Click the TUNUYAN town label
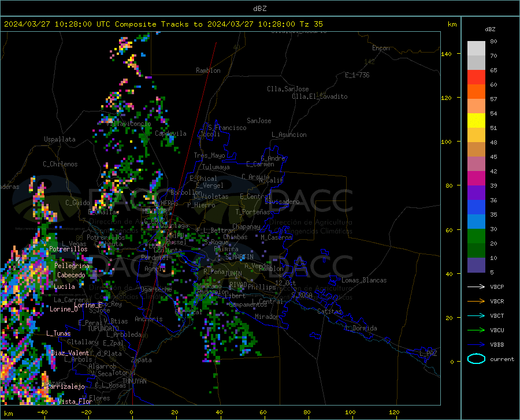This screenshot has height=420, width=520. pyautogui.click(x=134, y=381)
